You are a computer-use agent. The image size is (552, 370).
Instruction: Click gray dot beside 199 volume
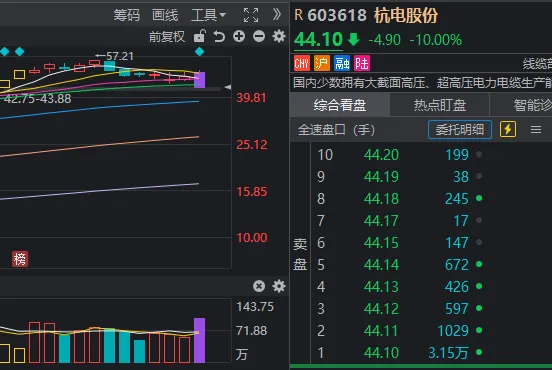click(479, 154)
